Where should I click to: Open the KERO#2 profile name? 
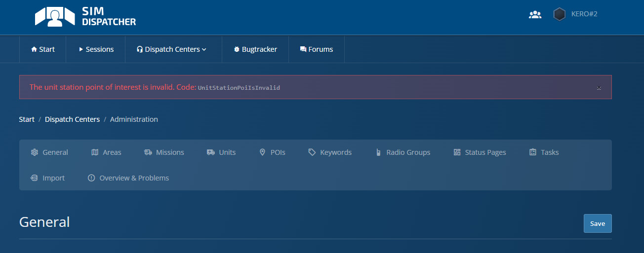[x=584, y=14]
